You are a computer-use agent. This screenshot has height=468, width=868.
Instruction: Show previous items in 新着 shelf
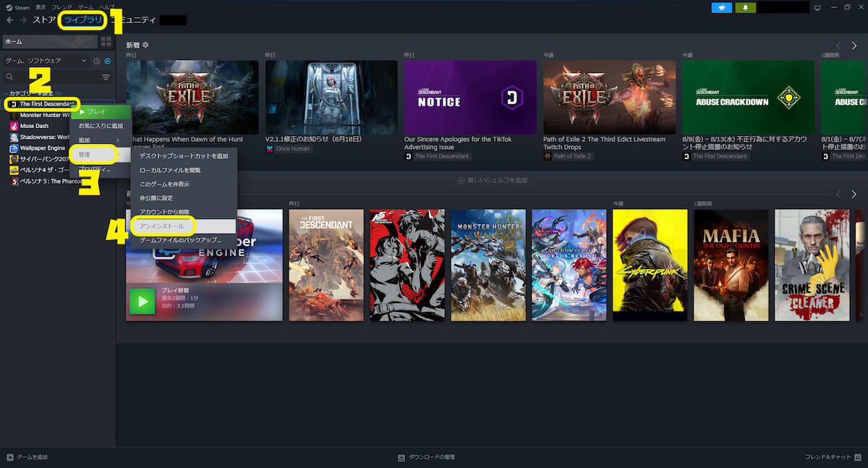[x=838, y=46]
